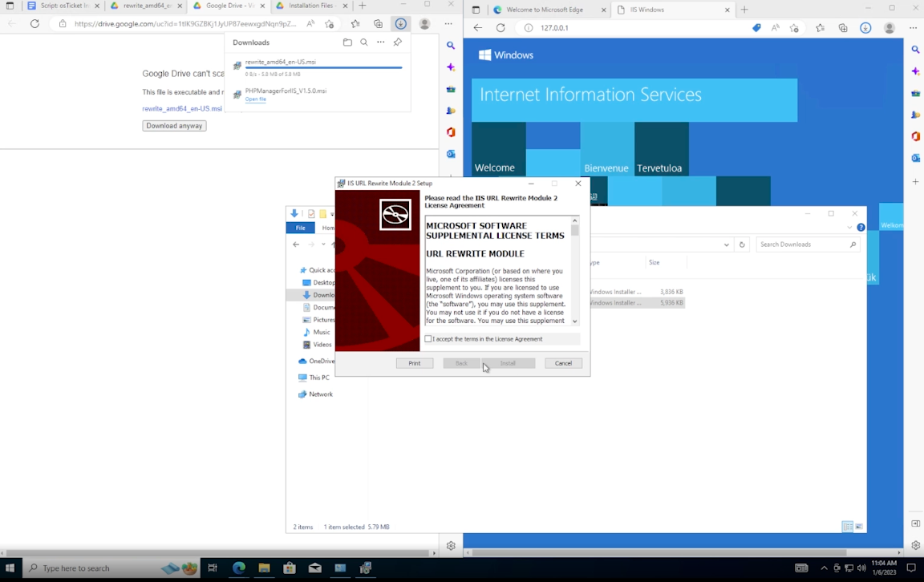
Task: Open a new tab in left Edge window
Action: [x=363, y=6]
